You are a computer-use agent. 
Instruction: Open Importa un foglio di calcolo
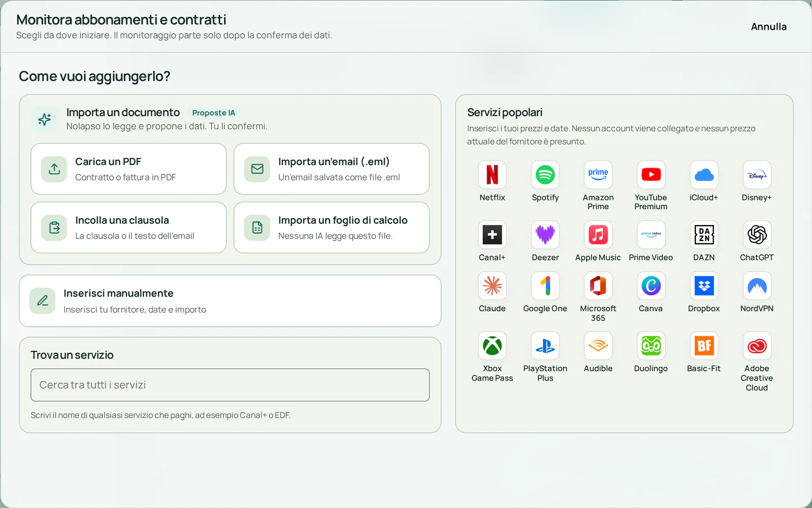point(331,228)
